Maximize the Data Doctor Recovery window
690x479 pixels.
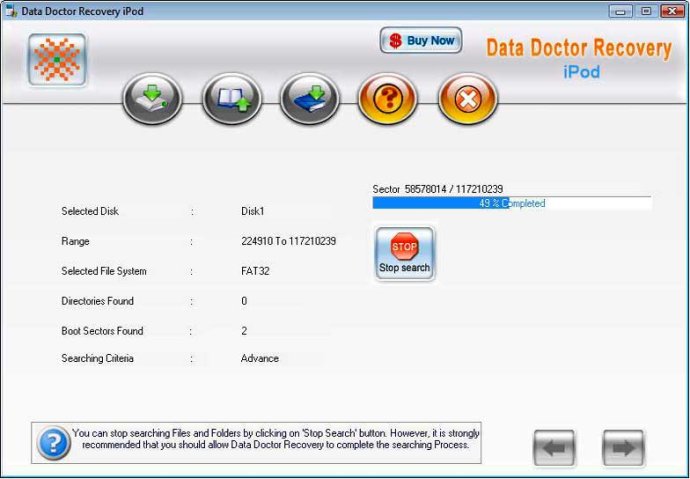pos(646,11)
